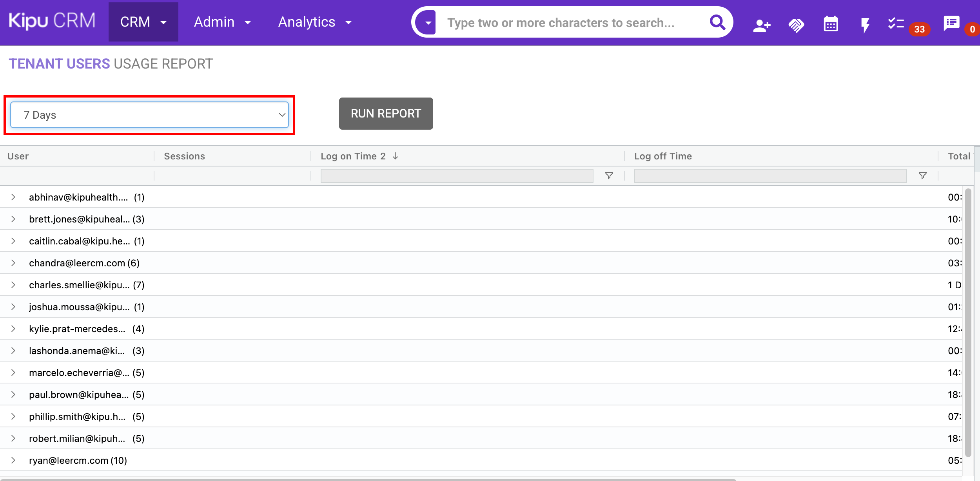Click the lightning bolt quick actions icon

[x=865, y=25]
